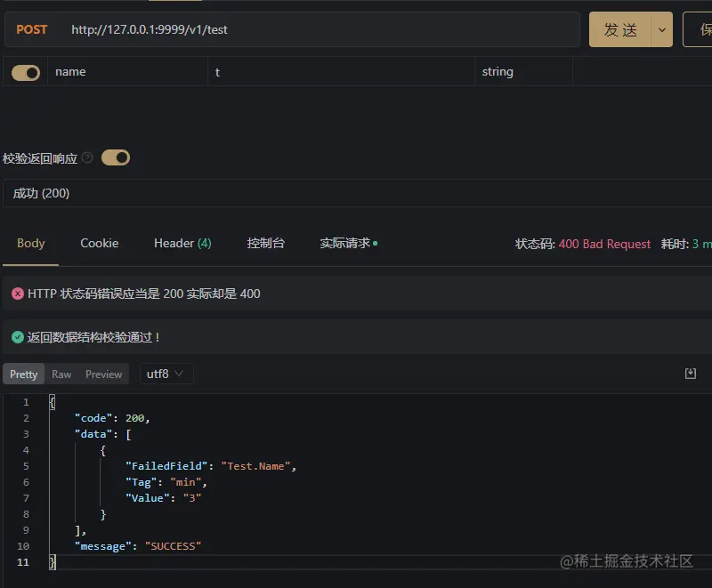Click the 耗时 response time label

tap(674, 244)
